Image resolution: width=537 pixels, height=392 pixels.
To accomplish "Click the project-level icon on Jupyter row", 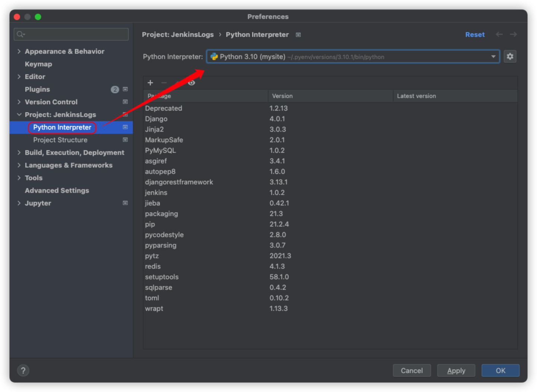I will click(x=125, y=203).
